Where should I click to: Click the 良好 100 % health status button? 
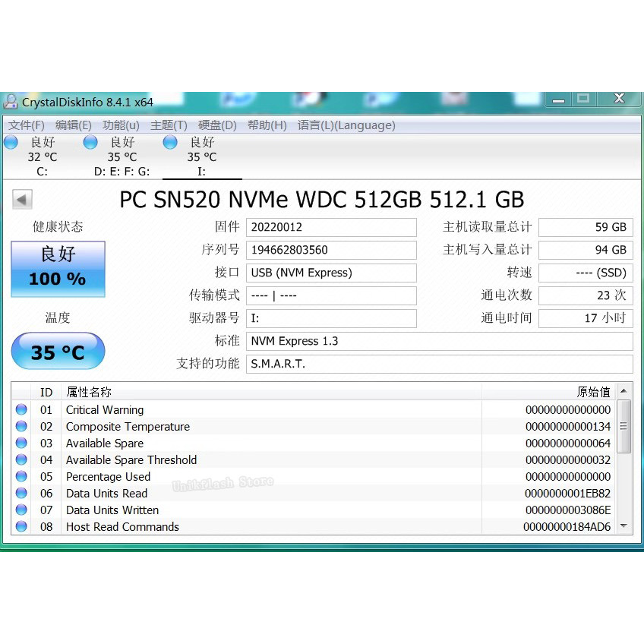[x=58, y=269]
